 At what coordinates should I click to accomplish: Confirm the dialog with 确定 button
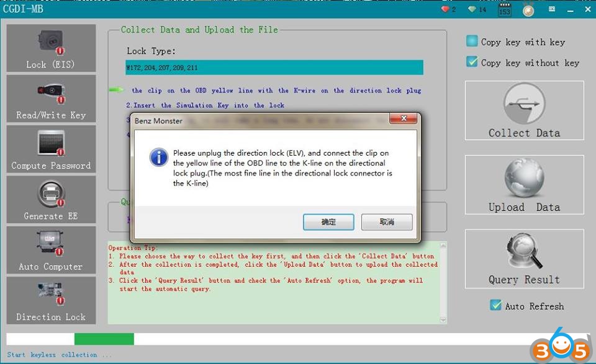(328, 222)
